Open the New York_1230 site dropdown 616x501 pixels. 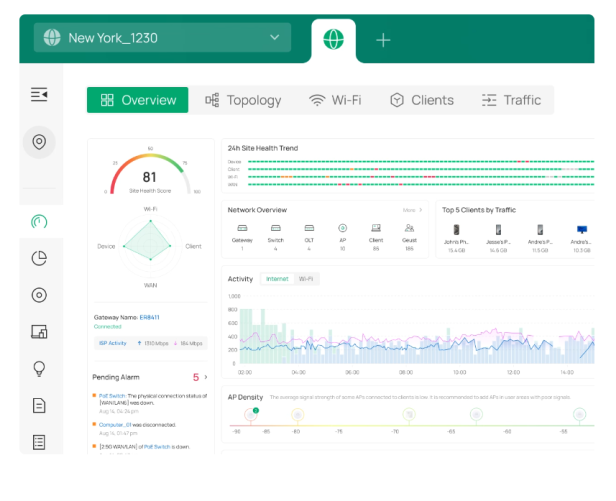coord(162,38)
